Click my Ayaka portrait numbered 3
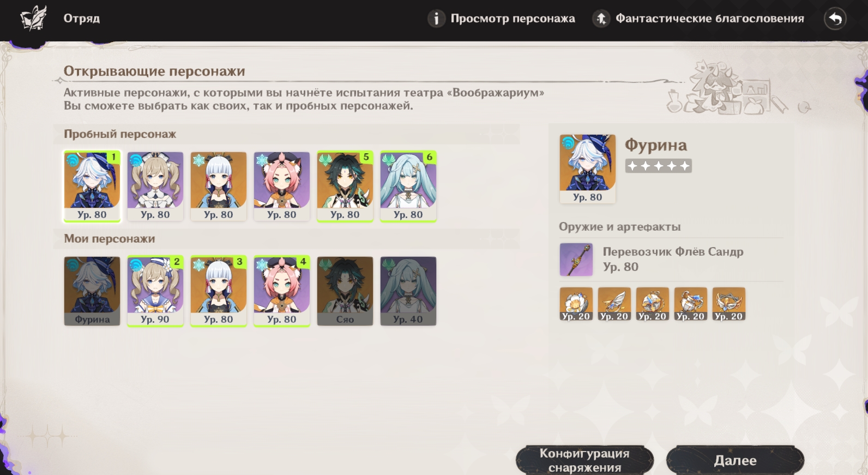Image resolution: width=868 pixels, height=475 pixels. click(219, 291)
